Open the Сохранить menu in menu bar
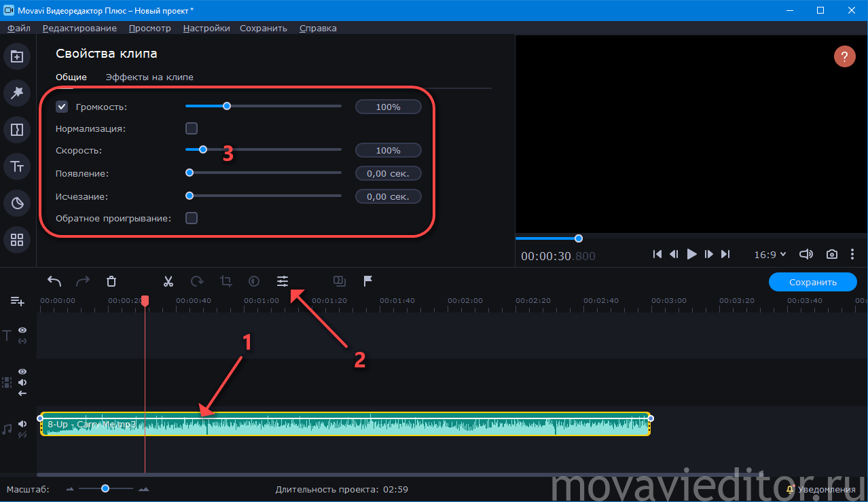 264,28
